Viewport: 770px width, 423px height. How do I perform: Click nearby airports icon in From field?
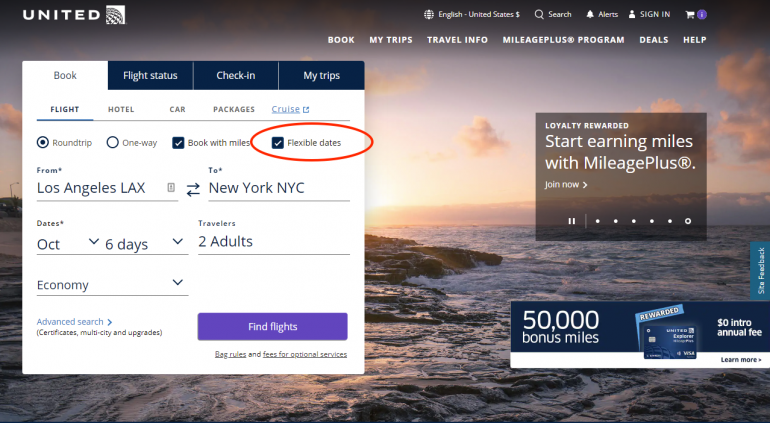coord(171,187)
